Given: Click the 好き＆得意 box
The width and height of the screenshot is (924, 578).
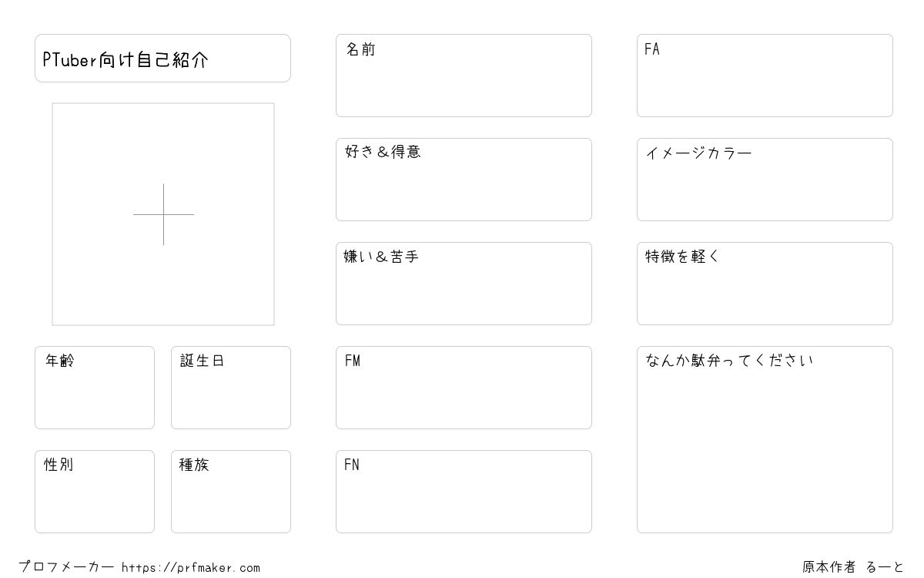Looking at the screenshot, I should coord(464,180).
